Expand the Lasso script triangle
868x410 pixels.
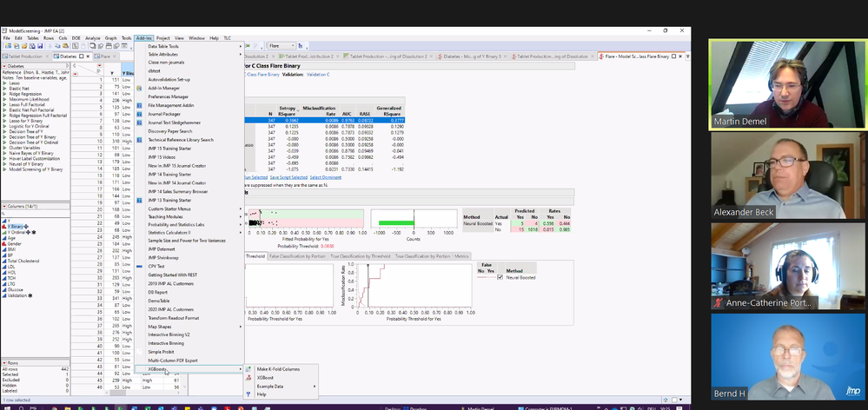click(x=3, y=83)
